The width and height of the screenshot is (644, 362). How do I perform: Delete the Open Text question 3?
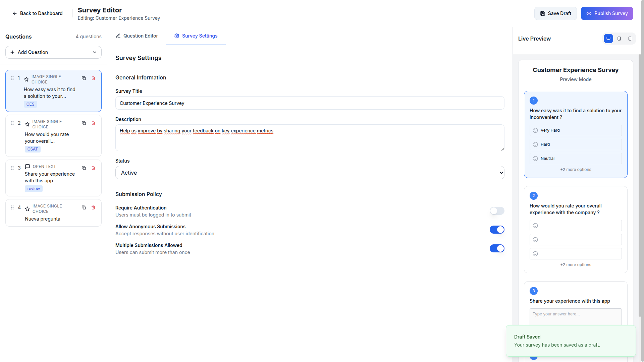93,168
